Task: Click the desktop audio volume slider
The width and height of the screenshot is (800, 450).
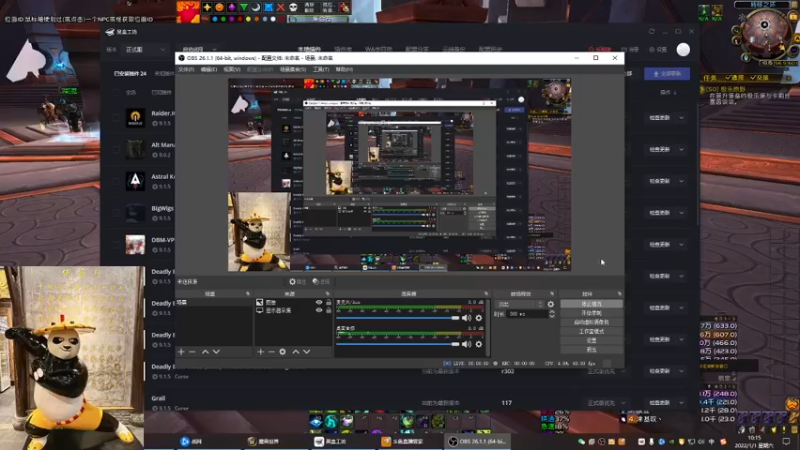Action: point(397,344)
